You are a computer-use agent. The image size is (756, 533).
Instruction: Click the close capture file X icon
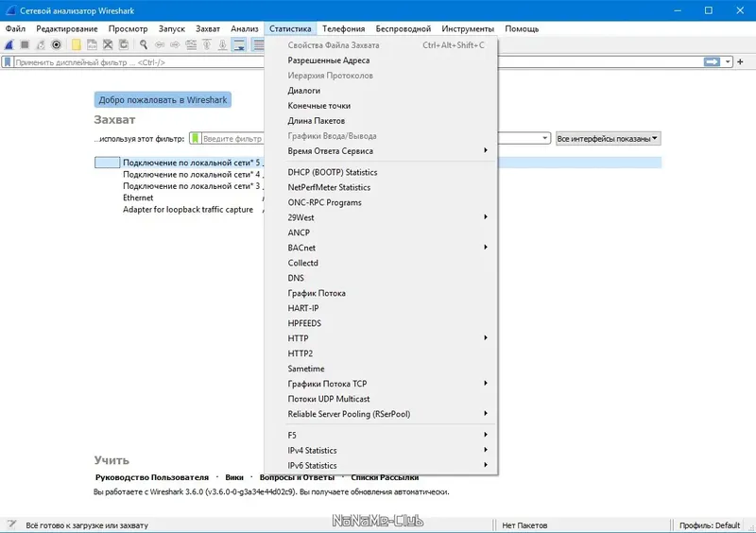coord(108,44)
